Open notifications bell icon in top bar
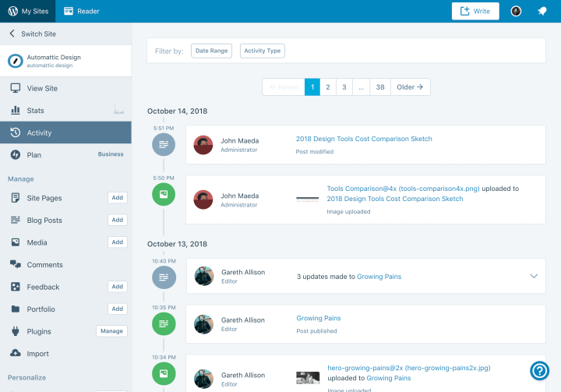Screen dimensions: 561x392 coord(542,11)
